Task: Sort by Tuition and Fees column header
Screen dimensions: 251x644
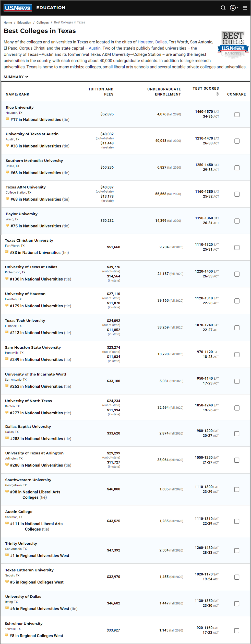Action: tap(101, 92)
